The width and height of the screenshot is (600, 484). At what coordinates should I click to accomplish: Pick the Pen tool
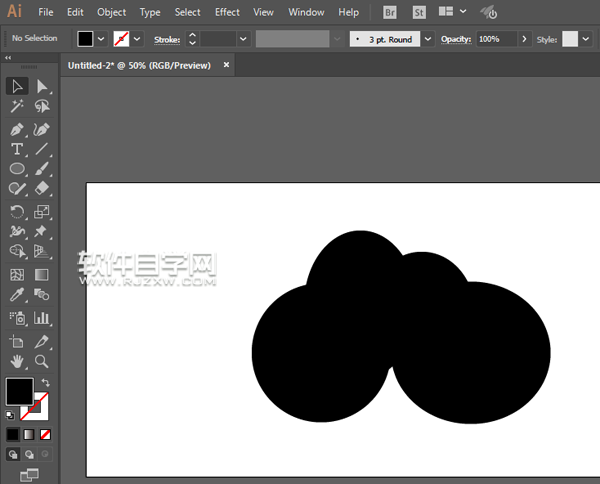[18, 130]
